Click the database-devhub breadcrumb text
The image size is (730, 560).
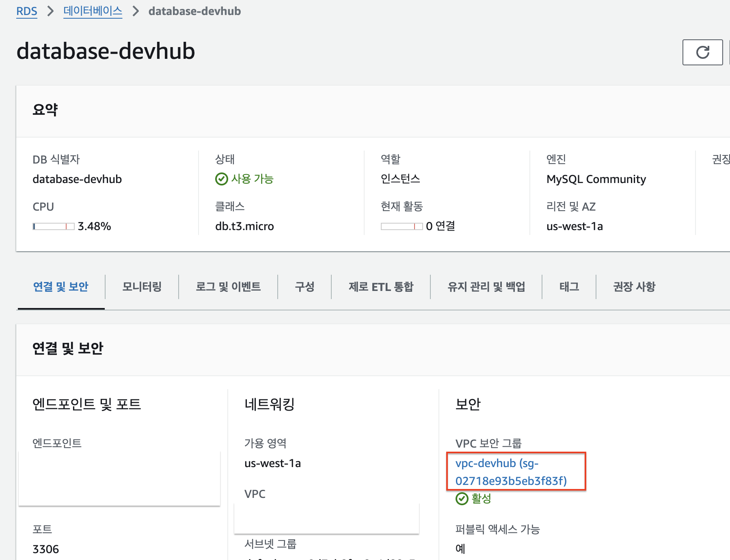click(194, 11)
